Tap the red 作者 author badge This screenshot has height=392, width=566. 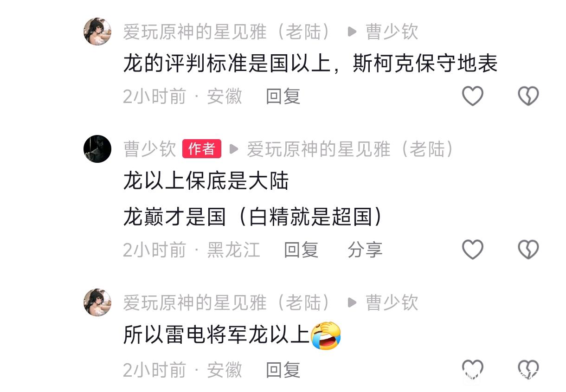[202, 149]
